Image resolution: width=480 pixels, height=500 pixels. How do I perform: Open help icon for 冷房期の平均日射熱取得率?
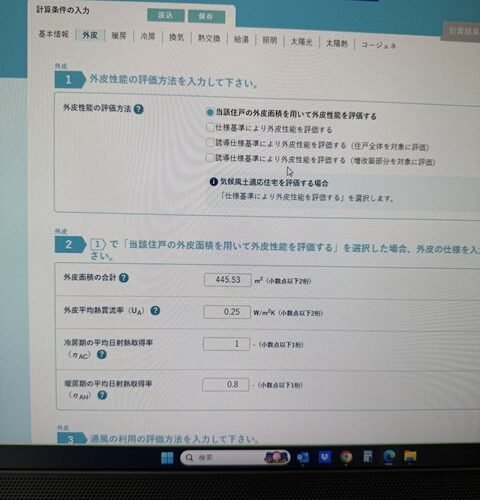coord(102,354)
